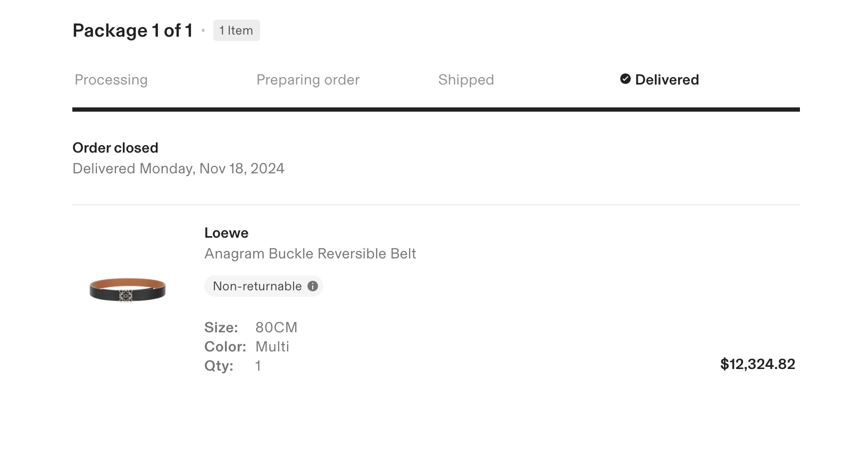Click the $12,324.82 item price
The image size is (868, 453).
click(757, 364)
